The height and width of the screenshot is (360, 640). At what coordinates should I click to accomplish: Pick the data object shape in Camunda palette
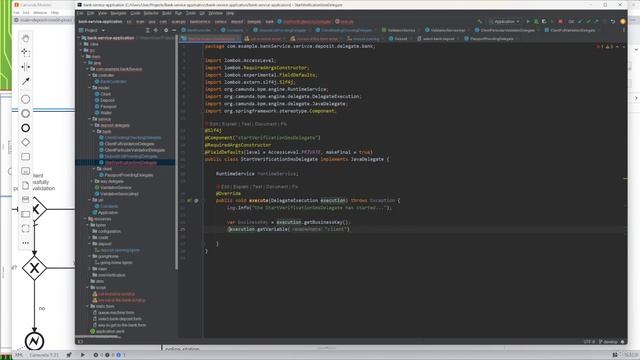[x=25, y=185]
